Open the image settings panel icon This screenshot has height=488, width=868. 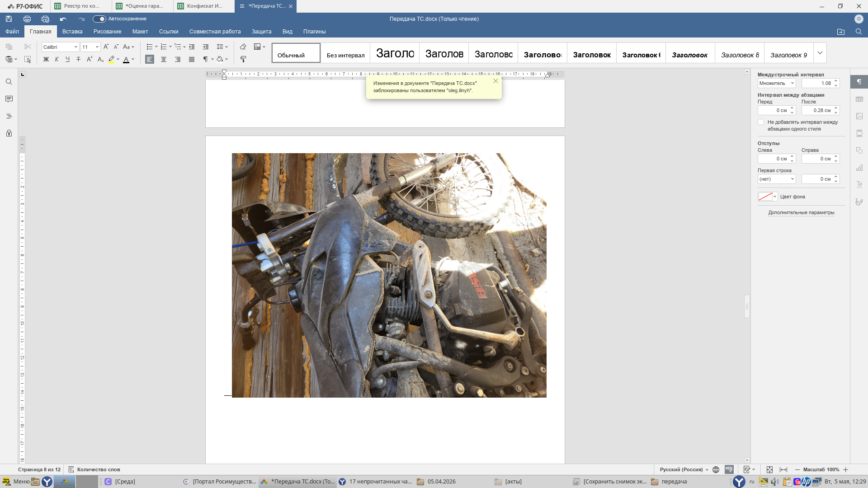tap(859, 116)
